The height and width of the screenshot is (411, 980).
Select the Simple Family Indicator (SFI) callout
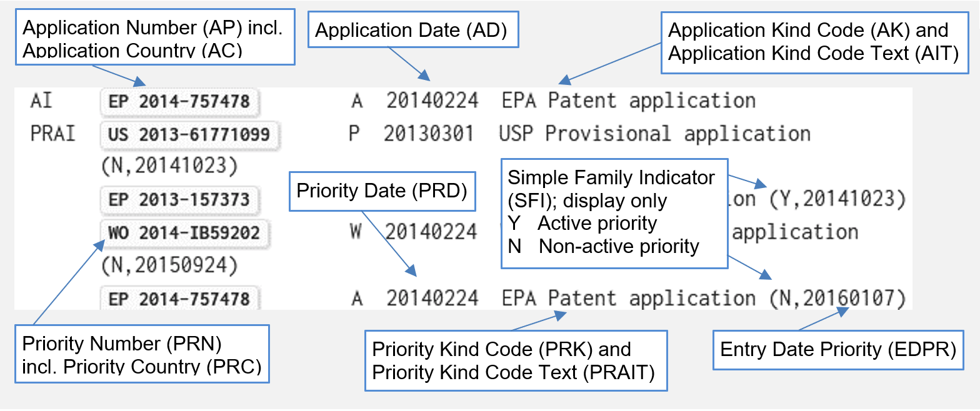(x=614, y=212)
